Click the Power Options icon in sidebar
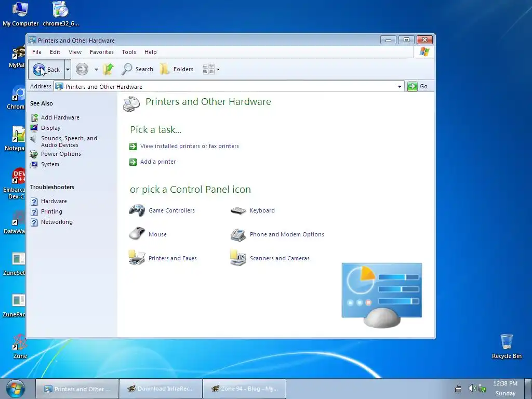 coord(34,154)
